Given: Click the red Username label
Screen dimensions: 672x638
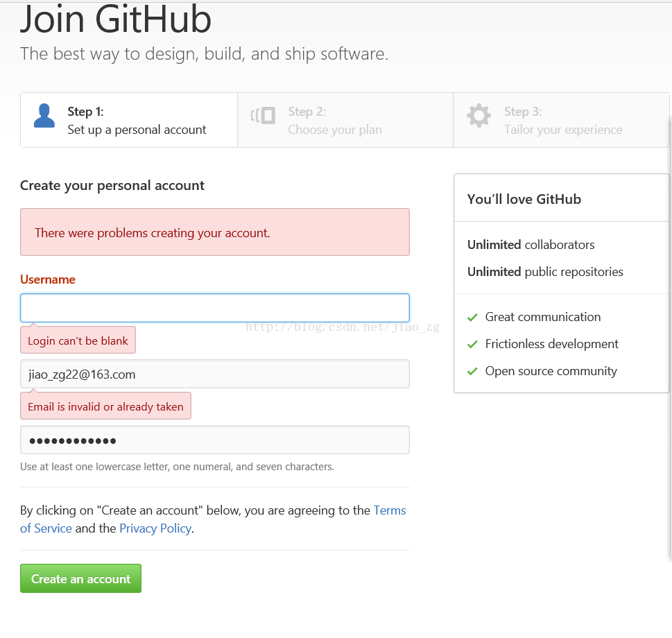Looking at the screenshot, I should [48, 279].
